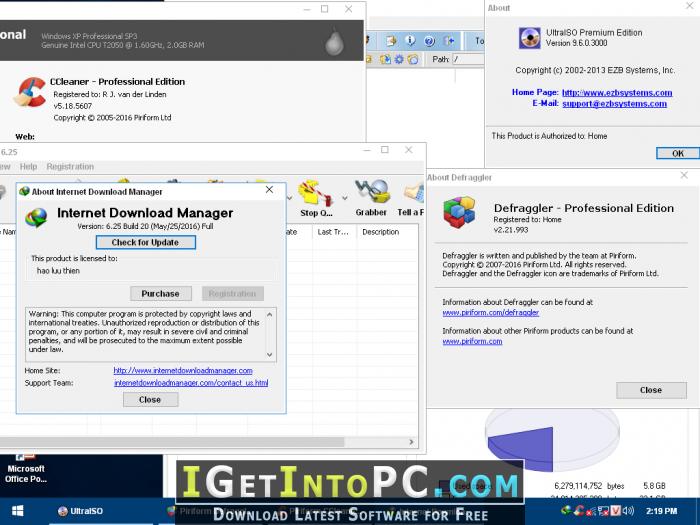Click the down arrow on IDM warning text scrollbar
This screenshot has width=700, height=525.
click(270, 355)
